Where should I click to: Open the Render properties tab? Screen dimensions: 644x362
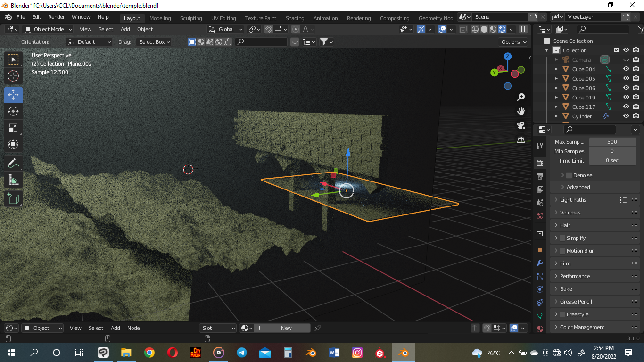coord(540,163)
